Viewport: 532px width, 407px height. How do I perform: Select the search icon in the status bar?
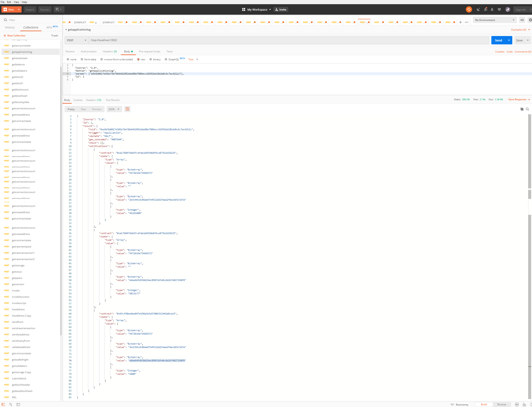pos(11,404)
